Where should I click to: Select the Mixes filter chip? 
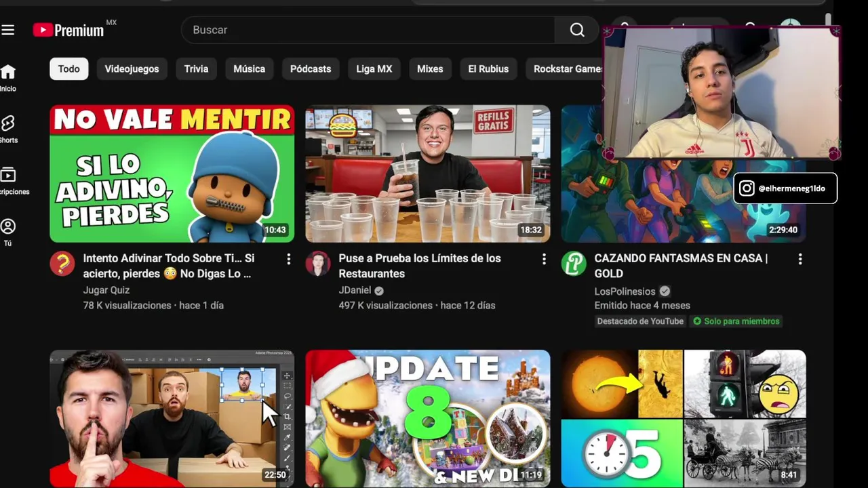point(430,69)
